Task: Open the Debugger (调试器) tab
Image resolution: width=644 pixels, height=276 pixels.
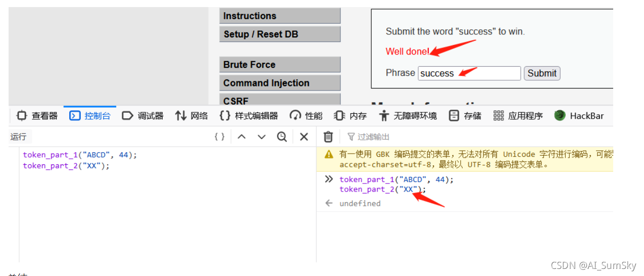Action: (x=143, y=116)
